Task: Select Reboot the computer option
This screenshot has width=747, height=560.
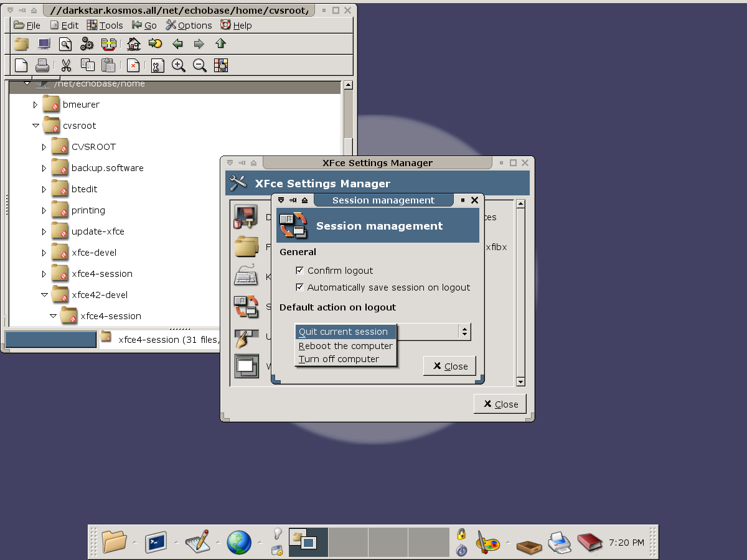Action: (x=345, y=346)
